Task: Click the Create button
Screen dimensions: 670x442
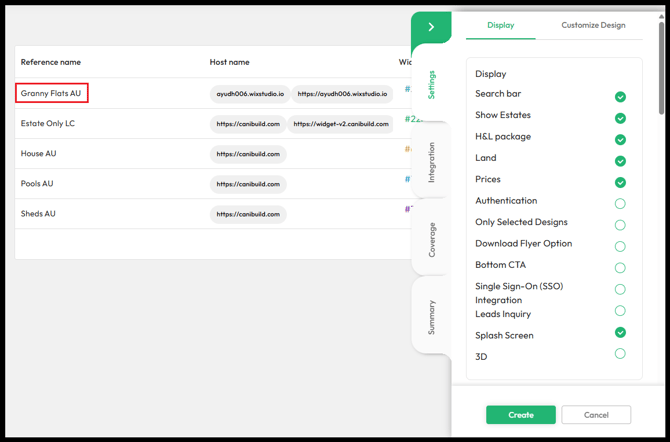Action: click(x=521, y=415)
